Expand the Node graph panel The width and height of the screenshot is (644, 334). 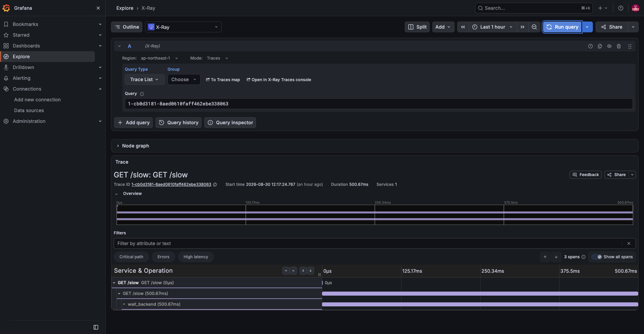[x=135, y=146]
